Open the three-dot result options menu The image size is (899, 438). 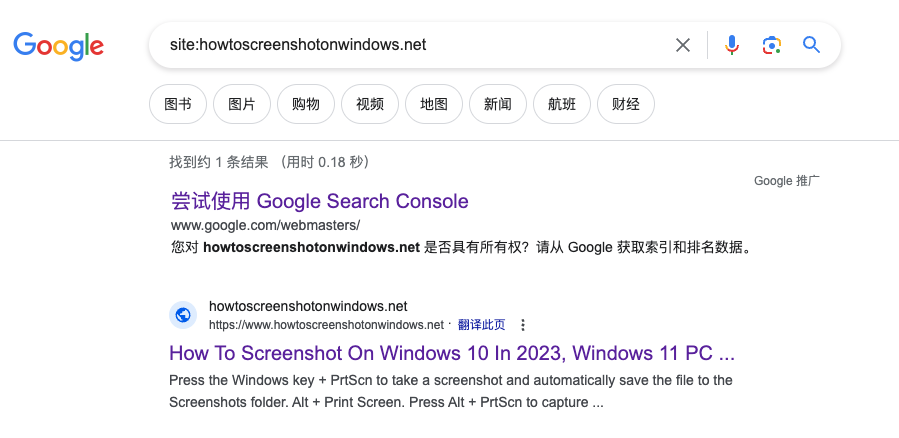[522, 325]
